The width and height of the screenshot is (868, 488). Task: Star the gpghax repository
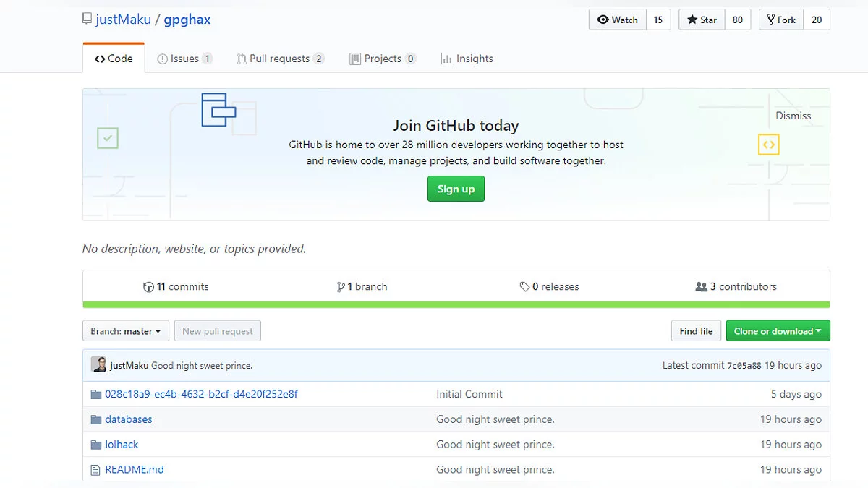(x=701, y=20)
